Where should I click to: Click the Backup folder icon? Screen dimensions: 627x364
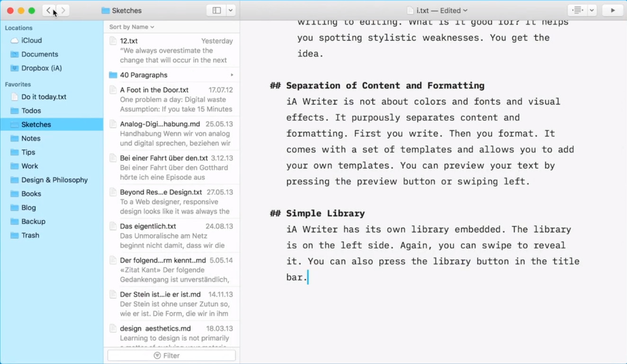click(15, 222)
